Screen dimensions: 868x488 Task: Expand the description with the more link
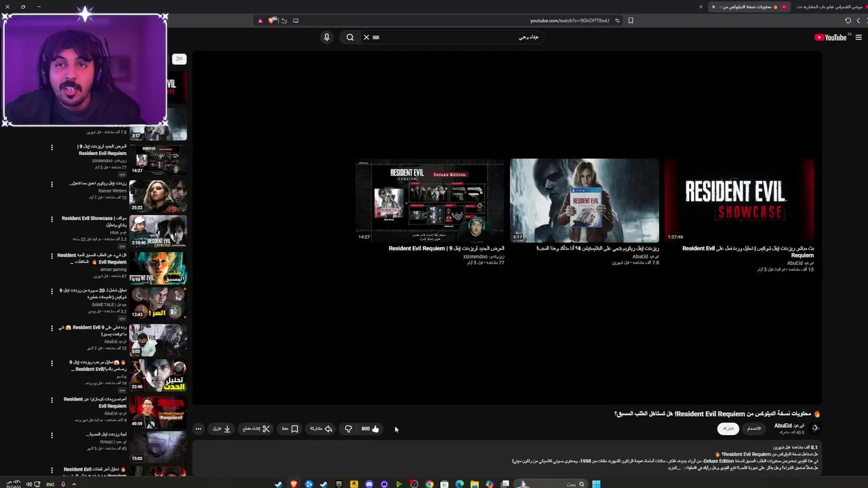tap(673, 468)
